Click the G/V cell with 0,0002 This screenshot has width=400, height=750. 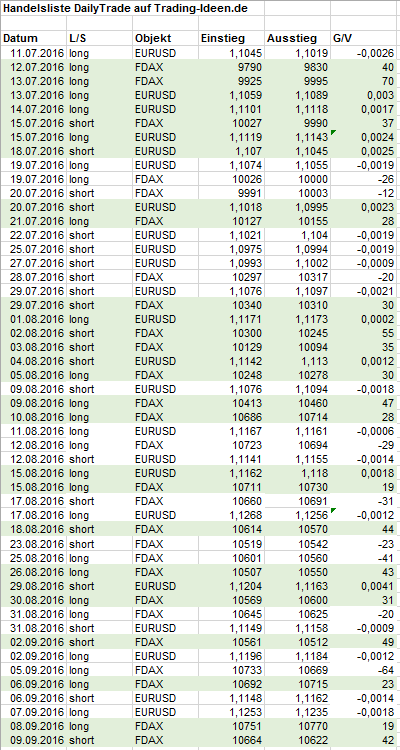click(365, 319)
